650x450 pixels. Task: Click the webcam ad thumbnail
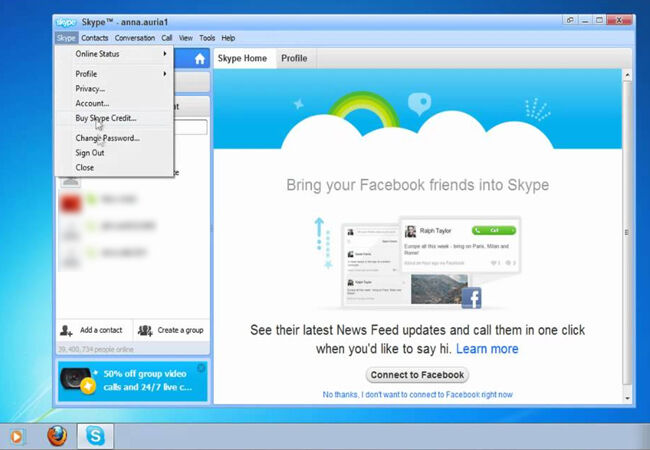78,380
